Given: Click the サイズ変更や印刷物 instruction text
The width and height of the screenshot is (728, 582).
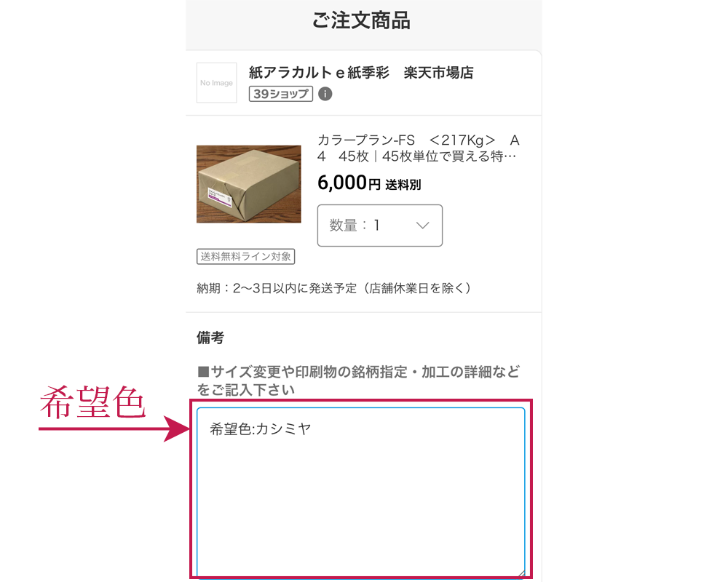Looking at the screenshot, I should (x=358, y=380).
